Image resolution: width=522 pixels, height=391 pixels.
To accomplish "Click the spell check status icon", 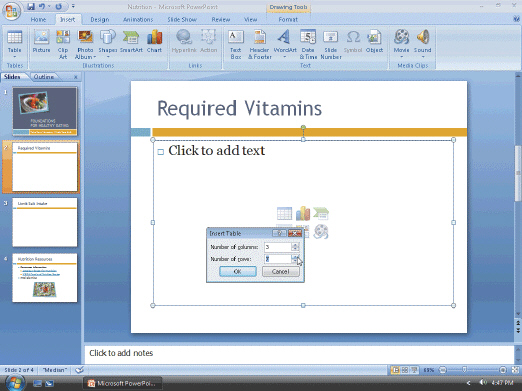I will (79, 370).
